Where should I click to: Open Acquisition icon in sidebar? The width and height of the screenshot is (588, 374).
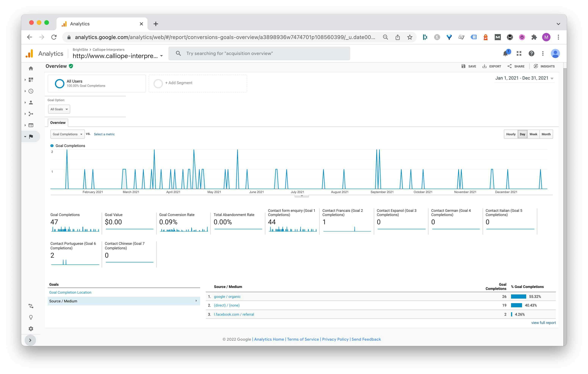coord(31,114)
